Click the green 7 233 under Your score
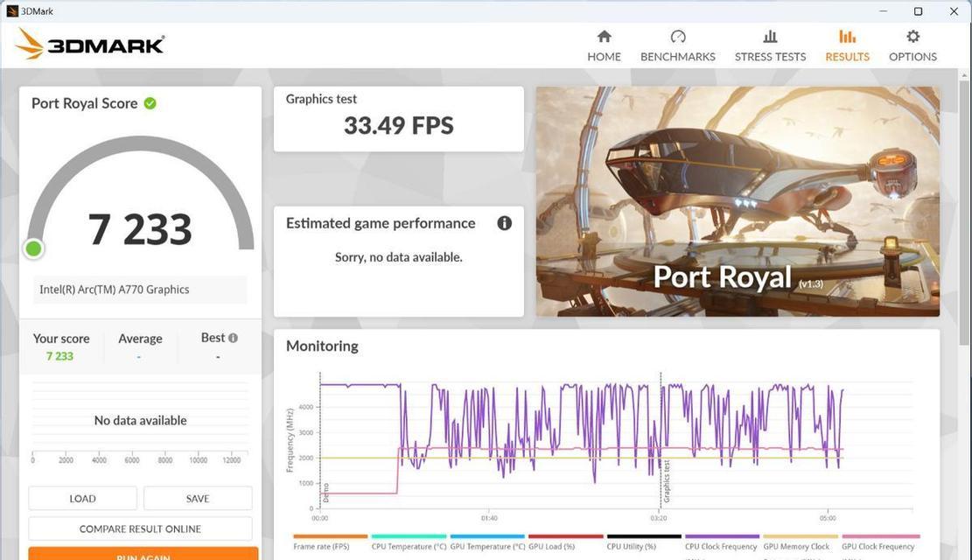Image resolution: width=972 pixels, height=560 pixels. [x=59, y=356]
